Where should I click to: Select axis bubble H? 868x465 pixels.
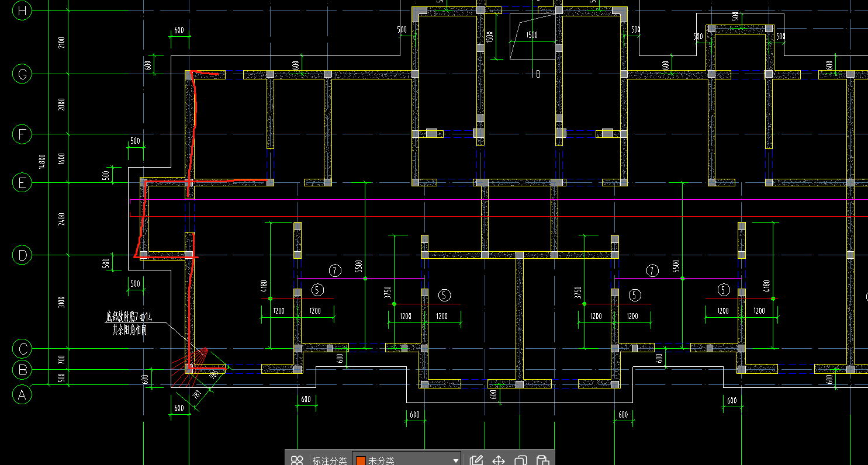point(22,10)
